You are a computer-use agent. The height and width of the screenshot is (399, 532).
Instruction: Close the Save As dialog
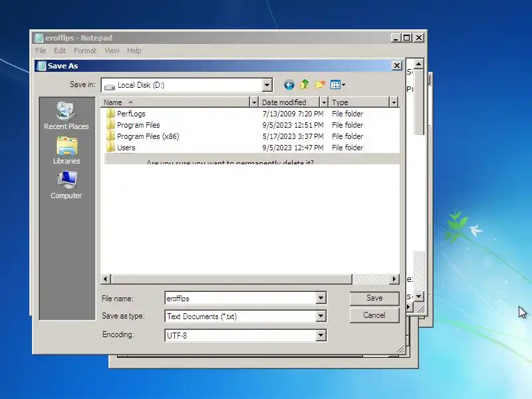click(x=396, y=65)
